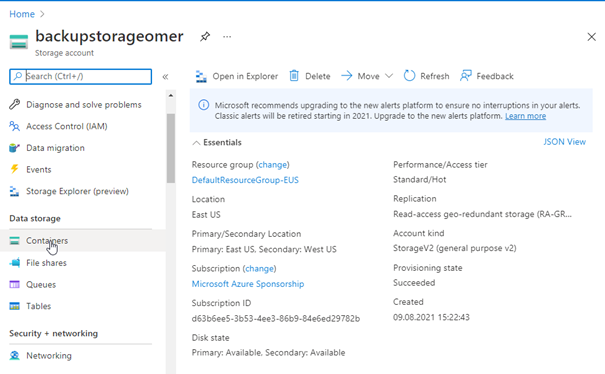Focus the Search (Ctrl+/) field

(80, 76)
